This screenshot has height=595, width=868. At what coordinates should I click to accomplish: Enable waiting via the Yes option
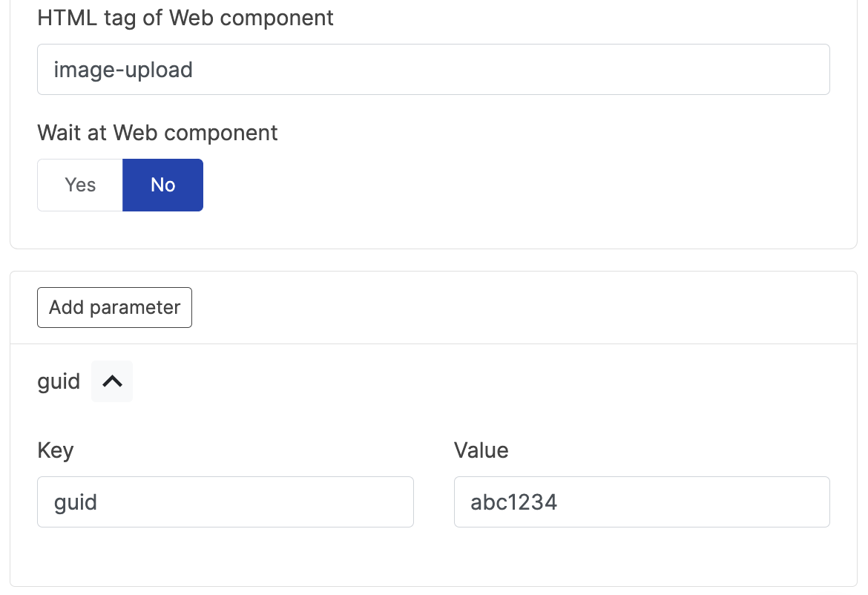pos(80,185)
